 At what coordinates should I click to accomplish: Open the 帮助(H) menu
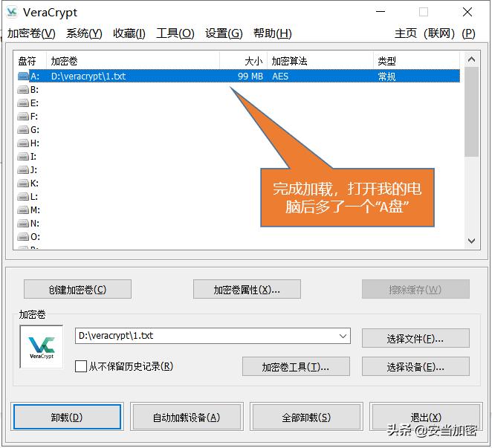(273, 33)
